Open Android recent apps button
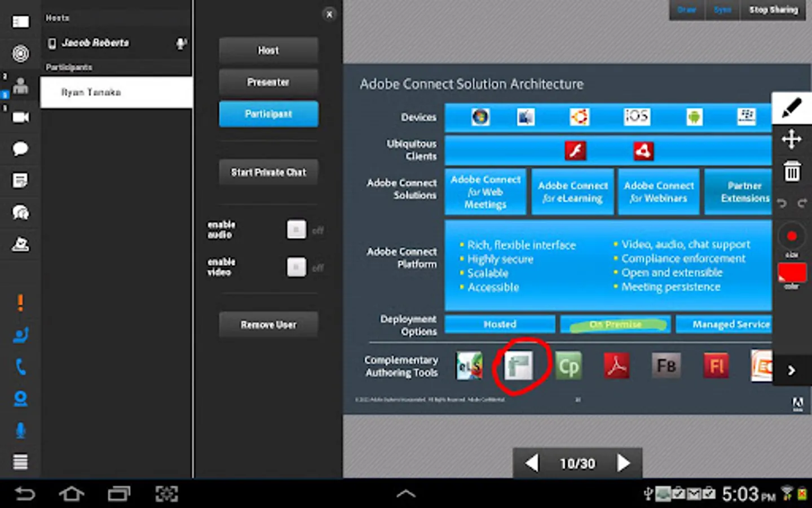This screenshot has height=508, width=812. click(119, 494)
